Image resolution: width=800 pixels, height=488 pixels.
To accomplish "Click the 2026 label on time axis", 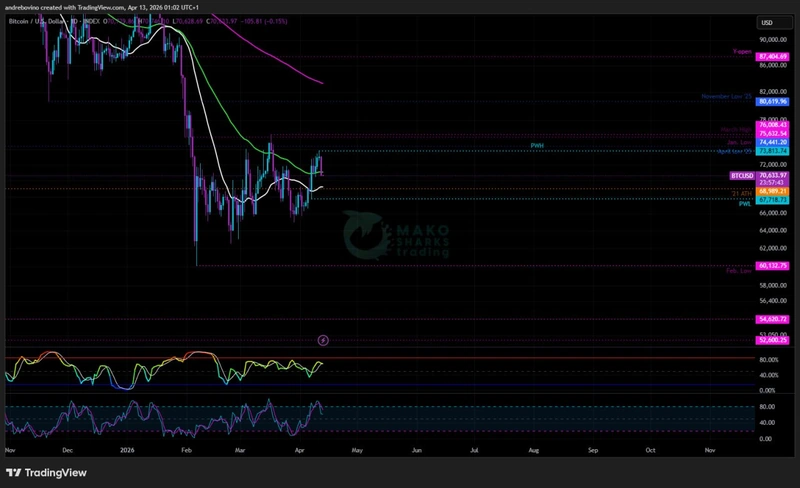I will point(126,451).
